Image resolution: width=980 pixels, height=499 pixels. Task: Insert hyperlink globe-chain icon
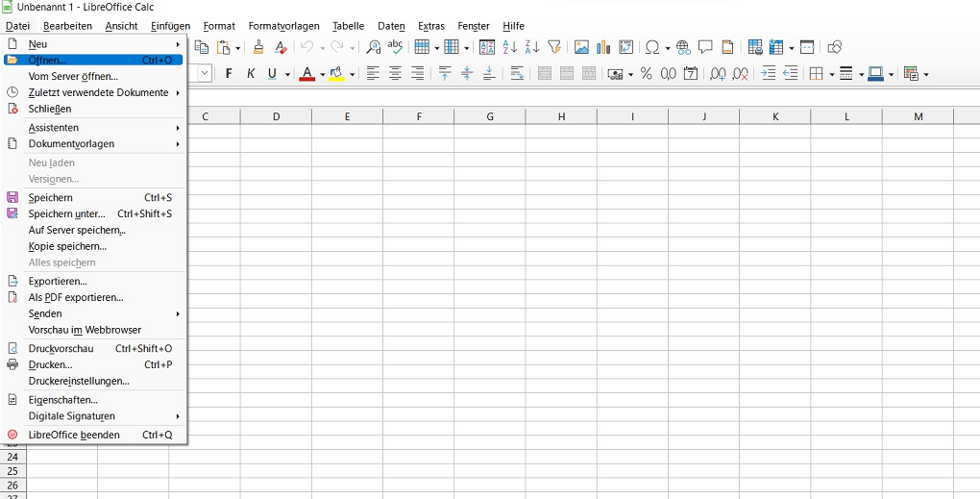coord(683,47)
